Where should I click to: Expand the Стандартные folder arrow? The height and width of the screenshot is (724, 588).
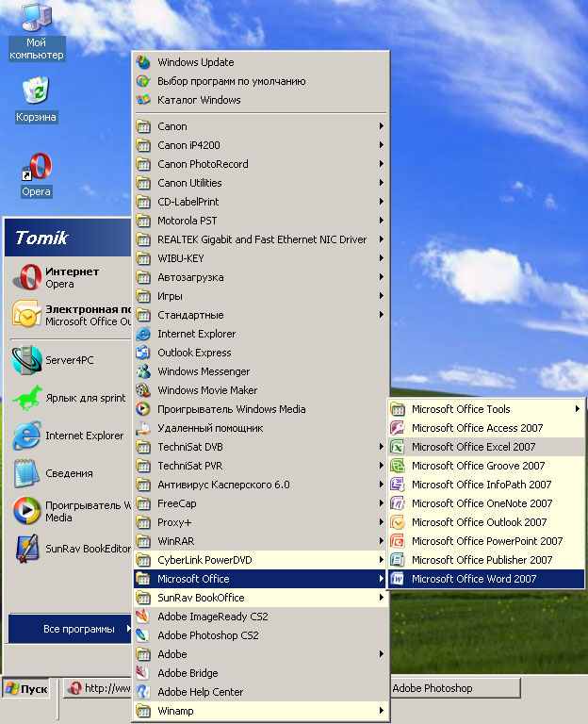(382, 315)
